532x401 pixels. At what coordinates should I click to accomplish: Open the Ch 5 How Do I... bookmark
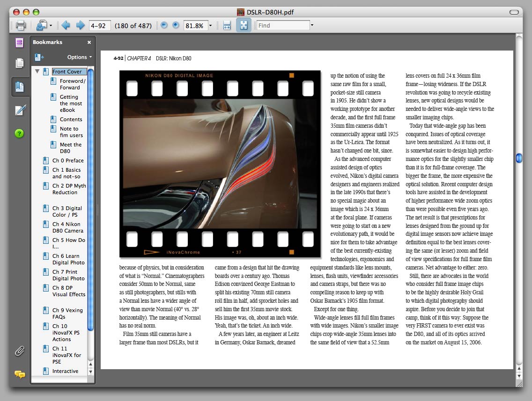tap(68, 243)
